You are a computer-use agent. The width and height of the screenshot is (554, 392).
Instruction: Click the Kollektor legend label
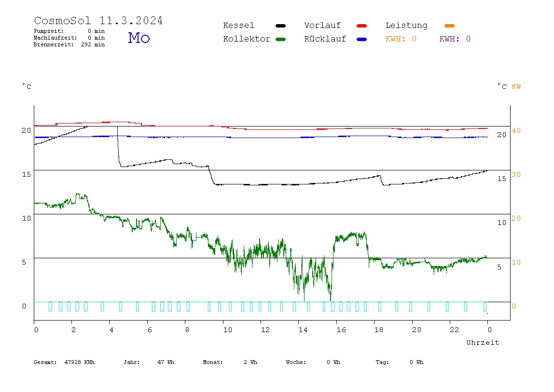(247, 39)
